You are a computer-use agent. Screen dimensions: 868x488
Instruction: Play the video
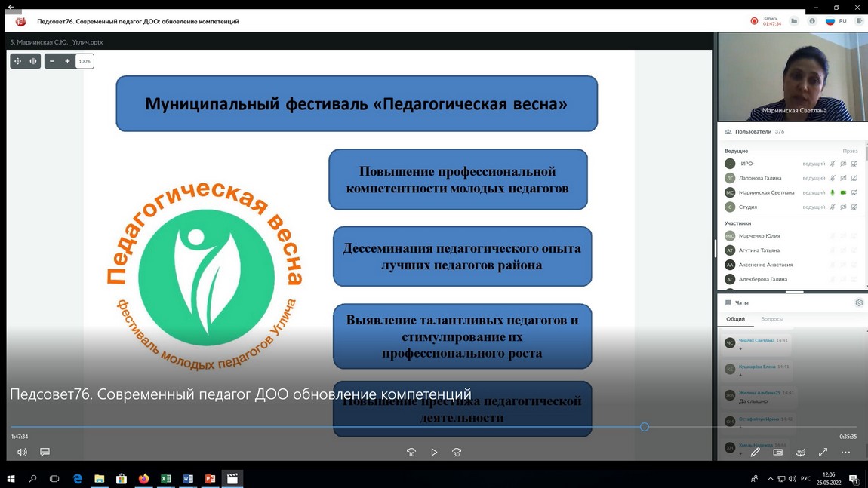pos(434,452)
